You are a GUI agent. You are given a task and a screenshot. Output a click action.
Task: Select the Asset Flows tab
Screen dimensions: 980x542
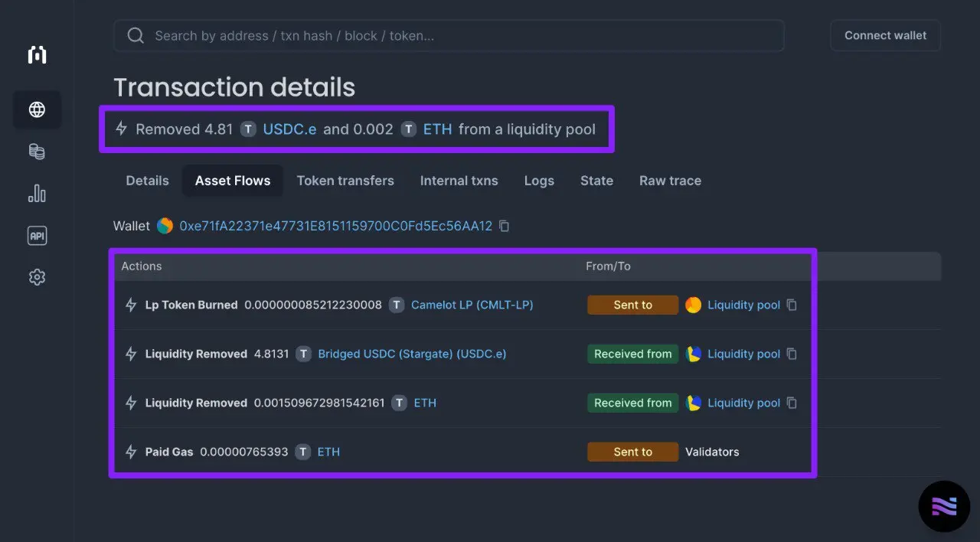coord(233,181)
